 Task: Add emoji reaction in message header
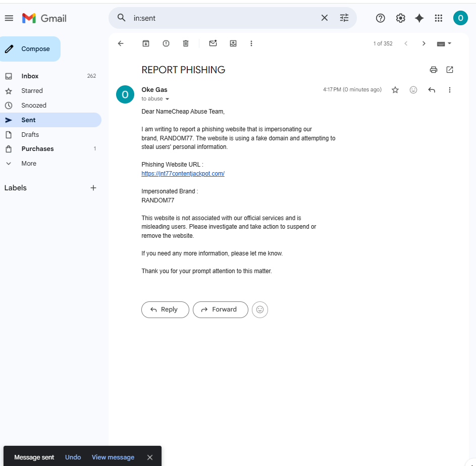[x=413, y=90]
